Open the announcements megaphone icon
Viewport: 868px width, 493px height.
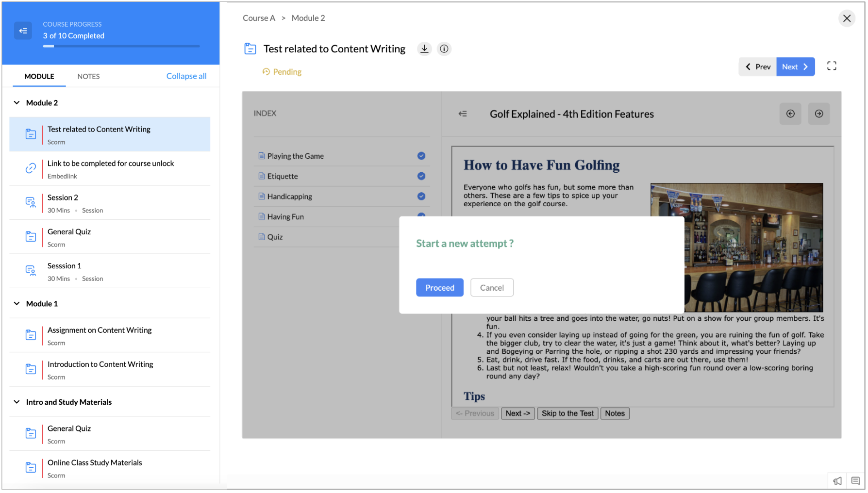coord(837,481)
